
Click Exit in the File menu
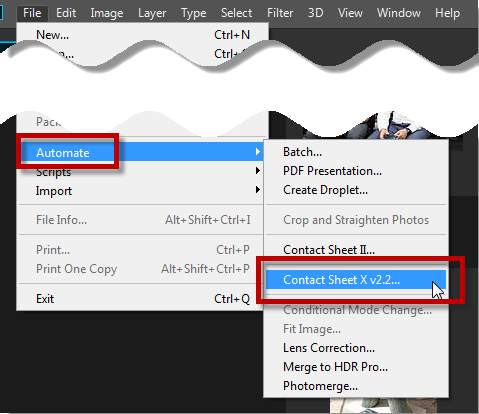[x=142, y=299]
